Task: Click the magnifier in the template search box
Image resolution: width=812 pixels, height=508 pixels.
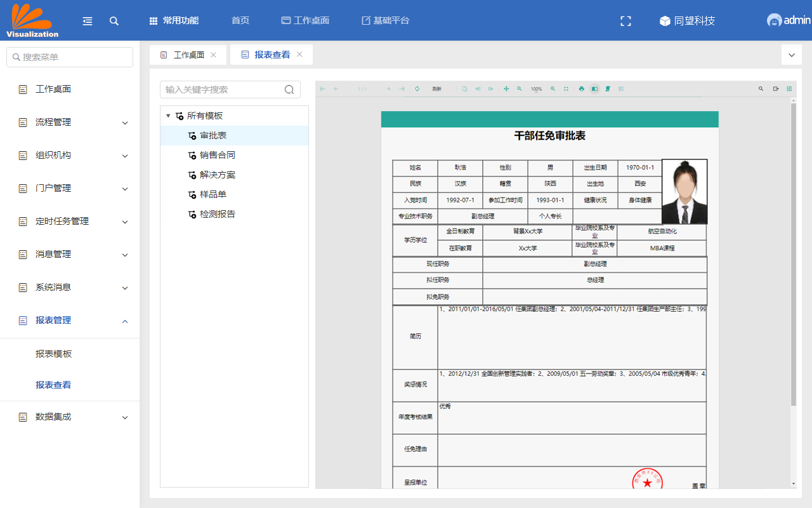Action: 289,90
